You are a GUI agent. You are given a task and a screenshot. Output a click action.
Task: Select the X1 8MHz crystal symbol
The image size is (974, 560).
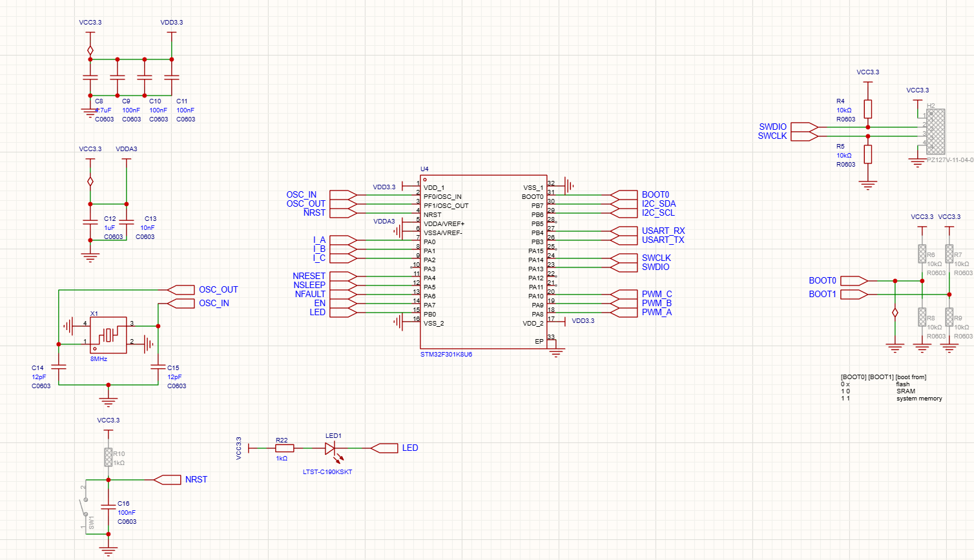pyautogui.click(x=108, y=335)
